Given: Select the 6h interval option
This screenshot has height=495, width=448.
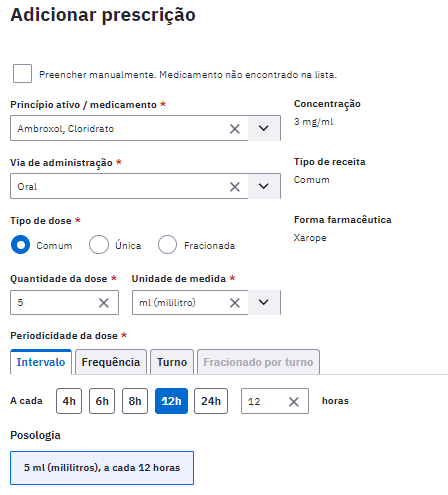Looking at the screenshot, I should pyautogui.click(x=102, y=401).
